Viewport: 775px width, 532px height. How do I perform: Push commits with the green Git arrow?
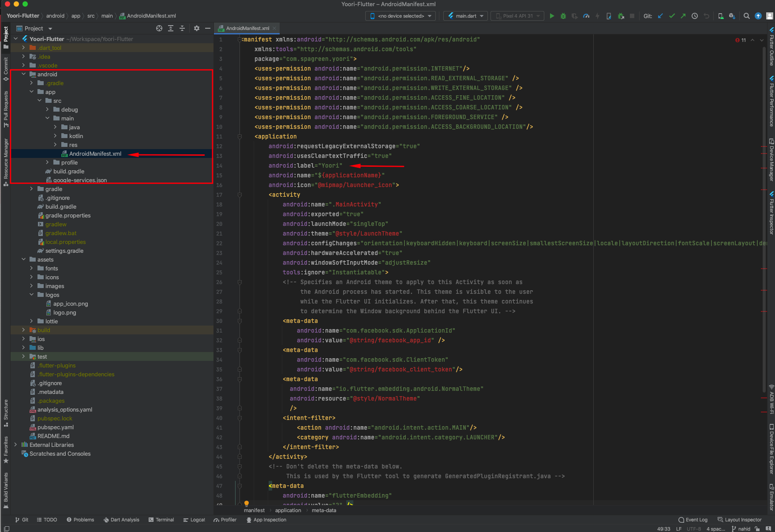pos(683,16)
